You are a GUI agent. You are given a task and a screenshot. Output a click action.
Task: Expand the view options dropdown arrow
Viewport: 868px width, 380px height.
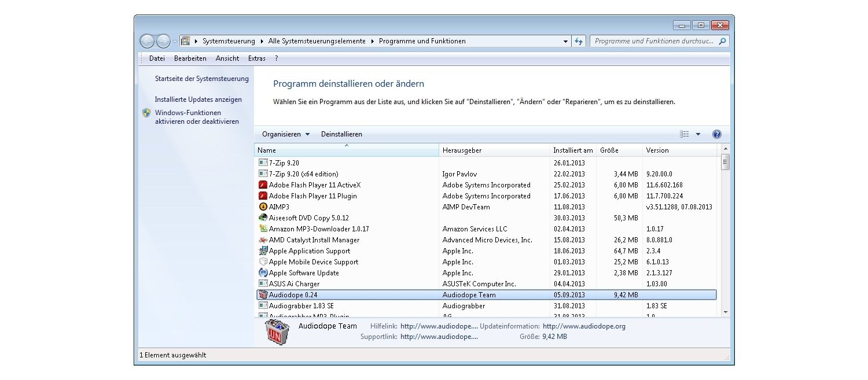(x=698, y=134)
